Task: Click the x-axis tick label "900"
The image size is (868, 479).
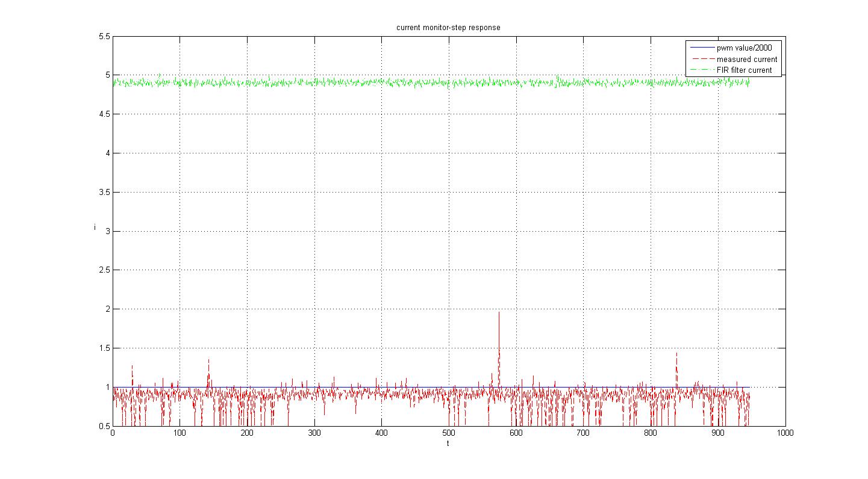Action: coord(718,433)
